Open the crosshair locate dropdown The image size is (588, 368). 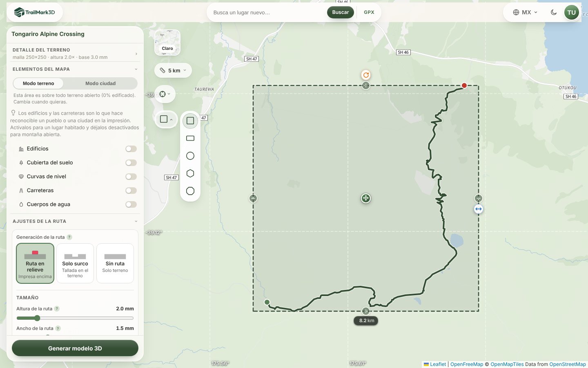[165, 94]
